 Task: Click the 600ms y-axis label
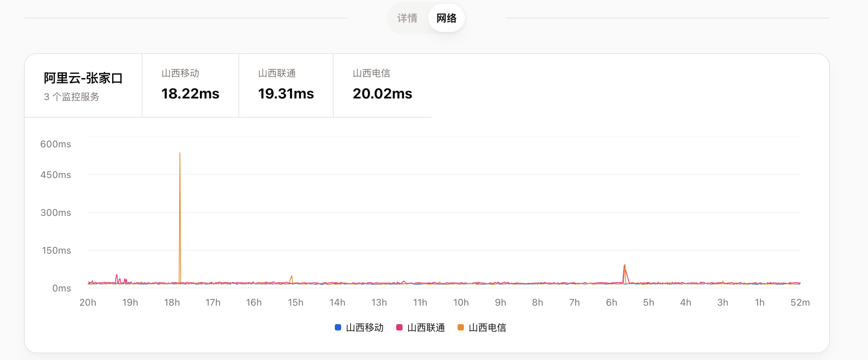[55, 144]
